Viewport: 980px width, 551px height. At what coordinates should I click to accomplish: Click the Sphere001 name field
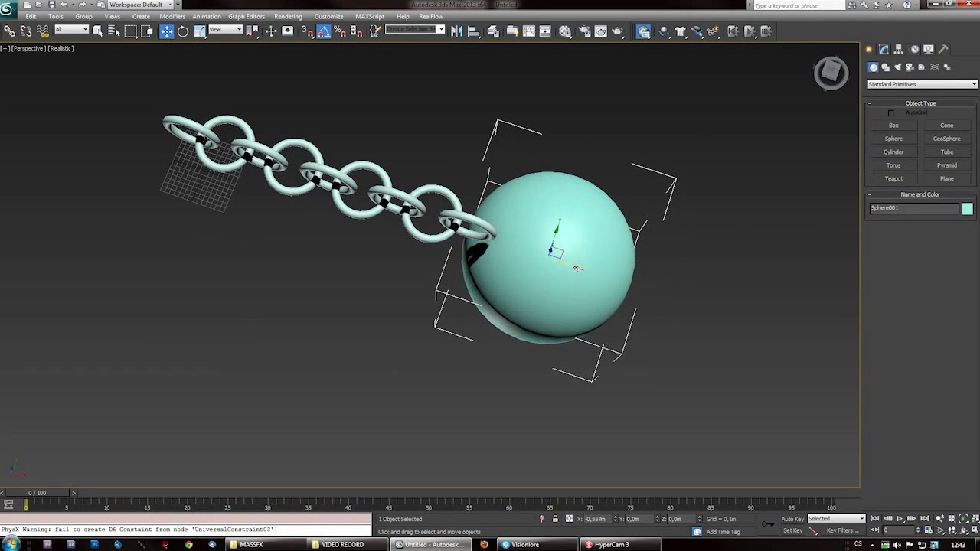tap(914, 208)
